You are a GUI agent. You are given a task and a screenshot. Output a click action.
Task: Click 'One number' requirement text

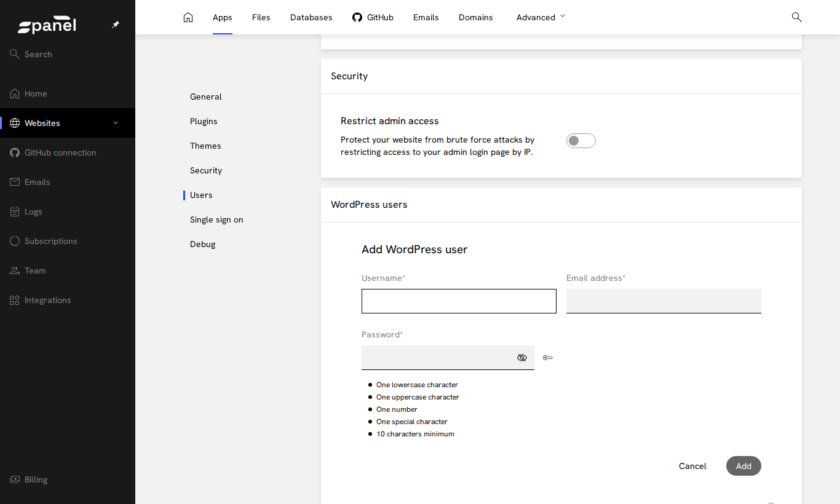point(397,409)
